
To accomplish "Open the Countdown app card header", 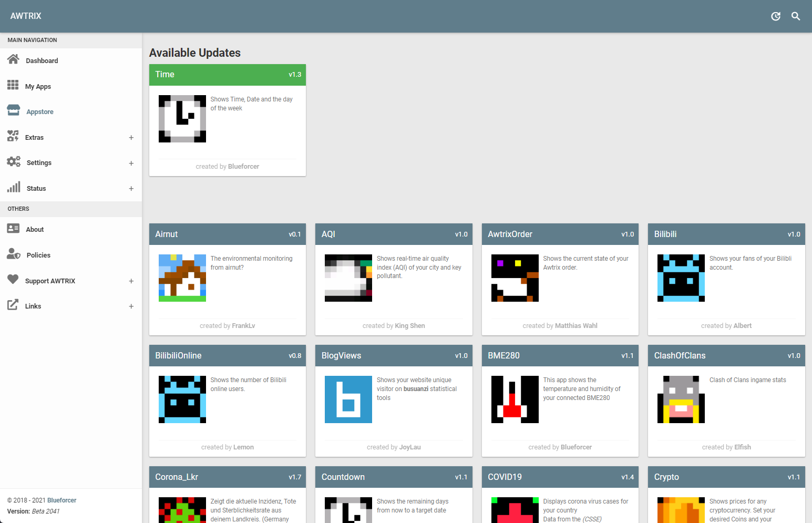I will [x=394, y=477].
